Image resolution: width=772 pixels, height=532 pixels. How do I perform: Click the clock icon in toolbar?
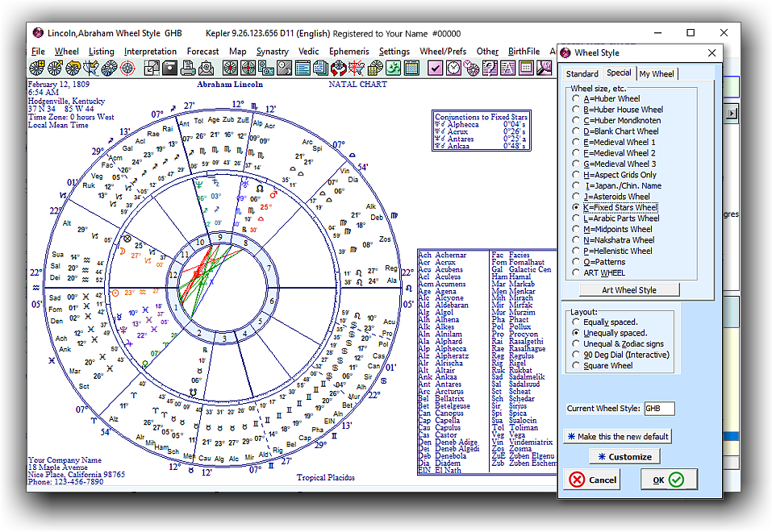(x=453, y=68)
